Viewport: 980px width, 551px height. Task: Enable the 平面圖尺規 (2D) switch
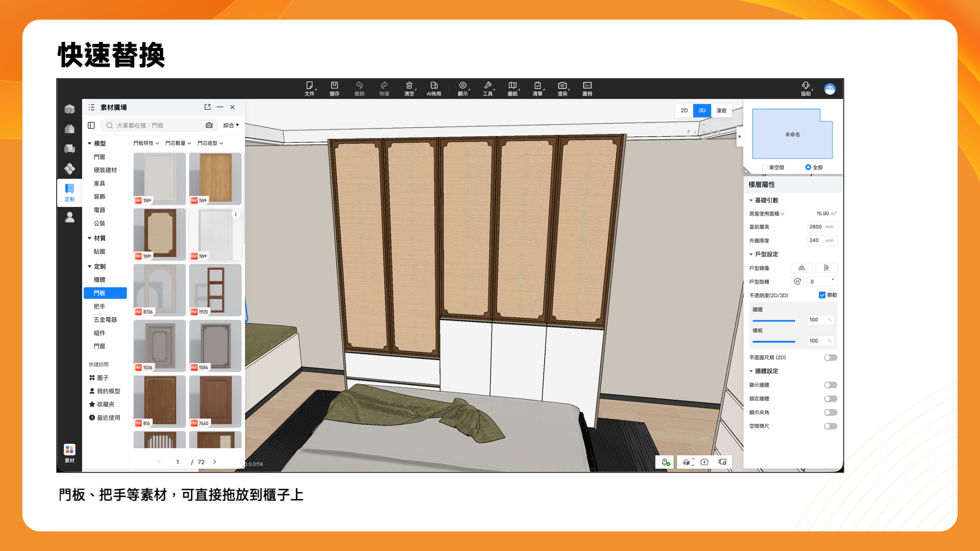830,358
